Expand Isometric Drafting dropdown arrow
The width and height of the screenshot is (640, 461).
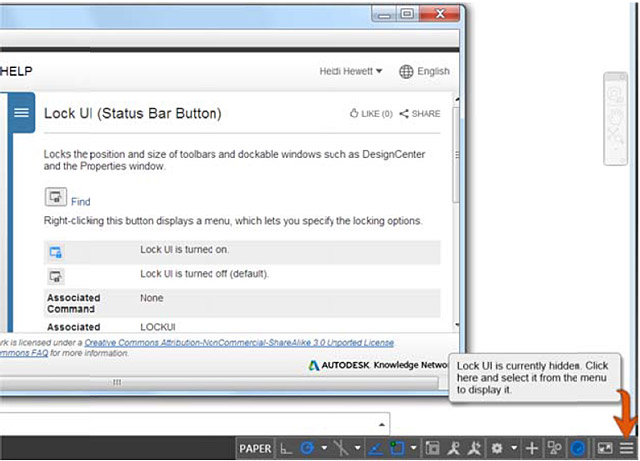tap(358, 448)
